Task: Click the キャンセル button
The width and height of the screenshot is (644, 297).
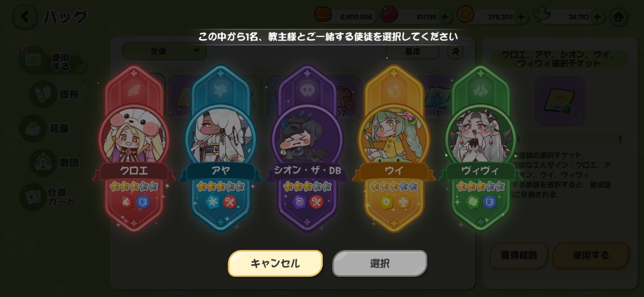Action: pos(275,263)
